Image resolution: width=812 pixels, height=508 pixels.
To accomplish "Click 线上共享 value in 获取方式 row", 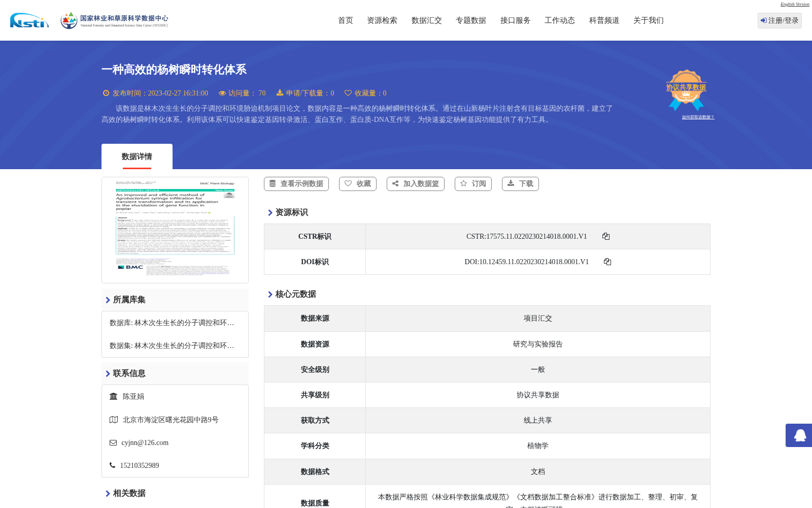I will click(x=538, y=420).
